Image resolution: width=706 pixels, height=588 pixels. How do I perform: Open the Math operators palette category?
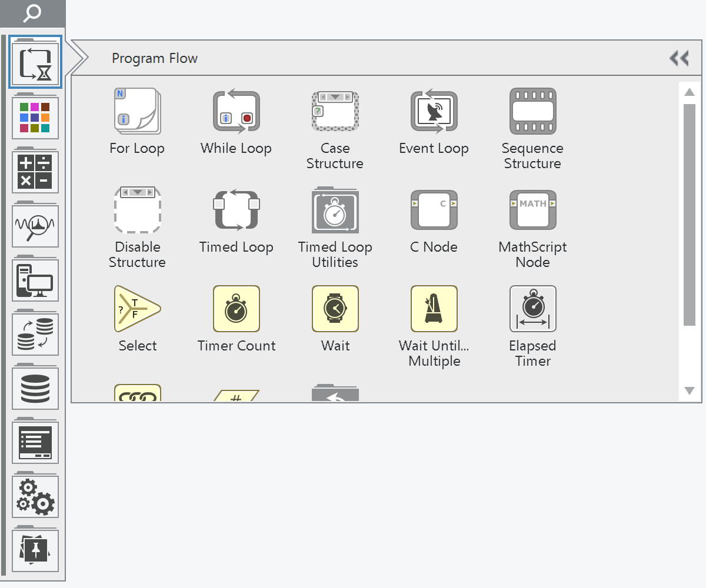coord(35,172)
